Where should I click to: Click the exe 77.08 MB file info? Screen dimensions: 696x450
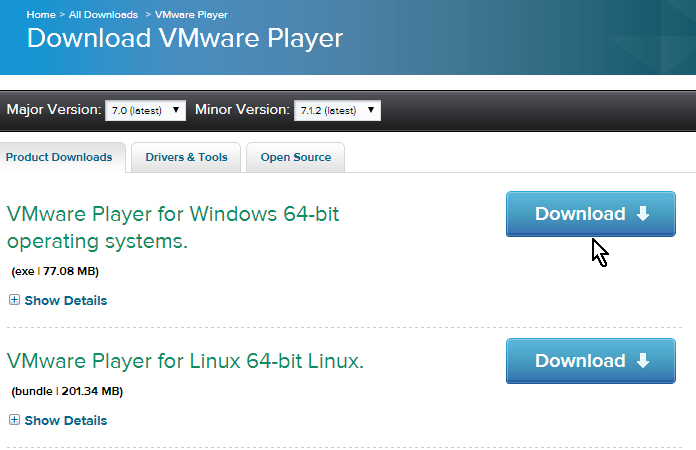coord(55,271)
